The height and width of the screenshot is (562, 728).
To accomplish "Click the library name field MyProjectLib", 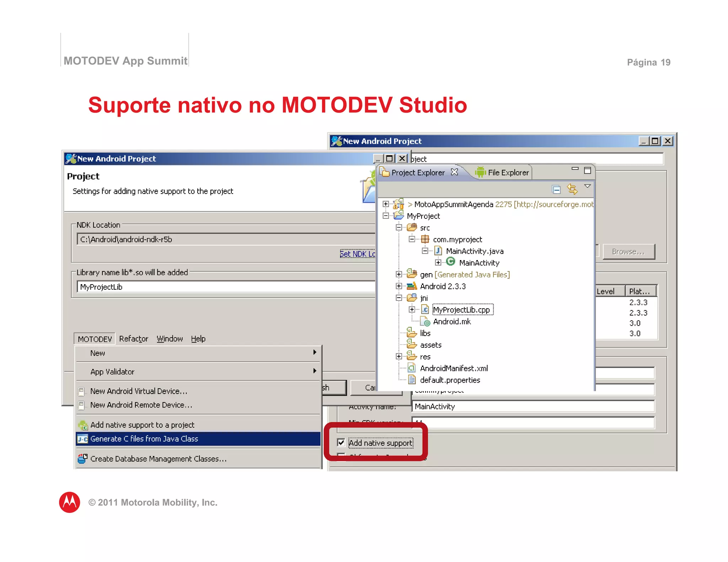I will (x=226, y=287).
